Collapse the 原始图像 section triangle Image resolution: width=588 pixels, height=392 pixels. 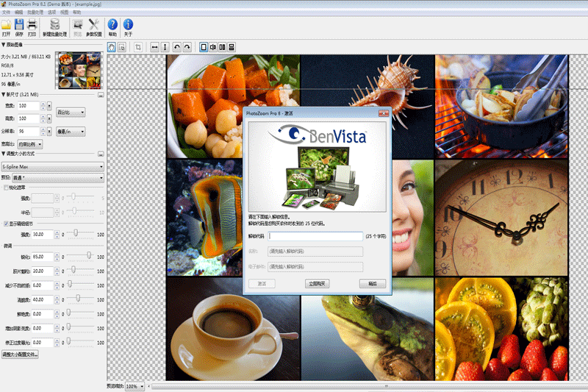tap(3, 45)
